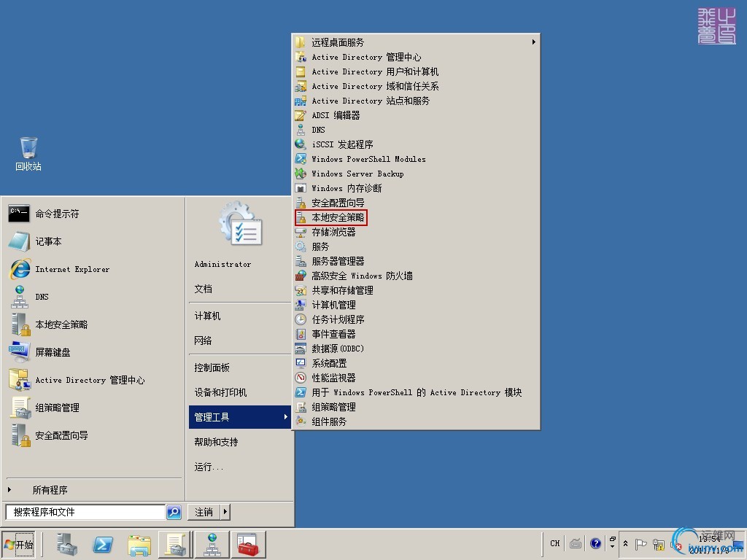This screenshot has width=747, height=560.
Task: Click the Action Center flag tray icon
Action: [640, 544]
